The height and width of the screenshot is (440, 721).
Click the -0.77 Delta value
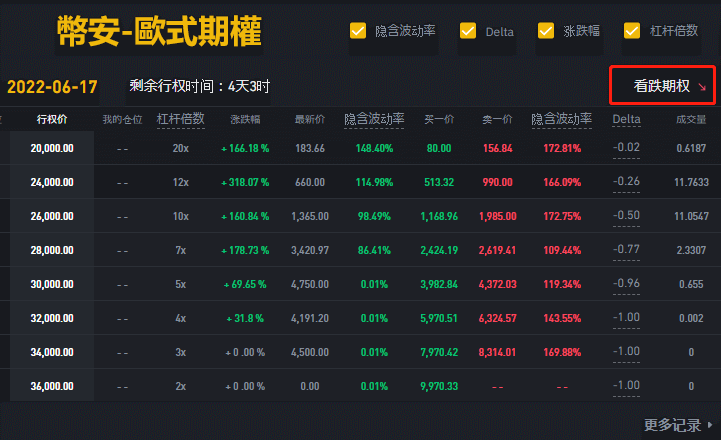[x=626, y=250]
